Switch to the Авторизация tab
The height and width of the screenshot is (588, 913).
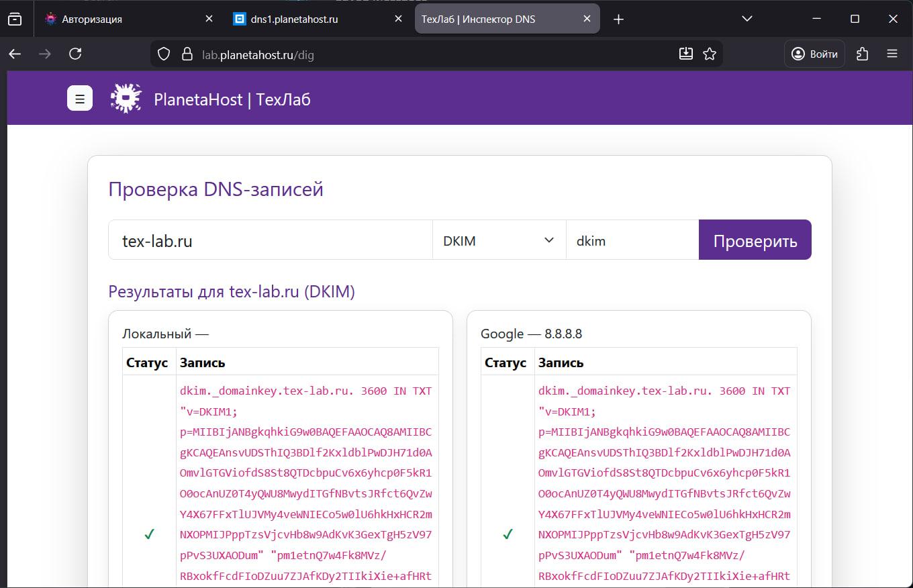coord(121,18)
